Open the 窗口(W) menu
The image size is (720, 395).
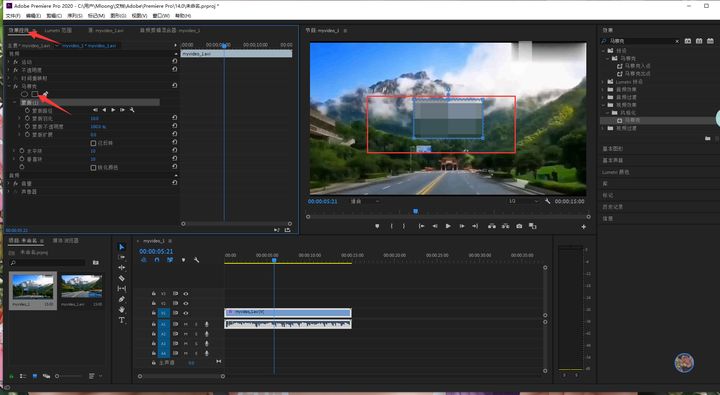(x=161, y=16)
